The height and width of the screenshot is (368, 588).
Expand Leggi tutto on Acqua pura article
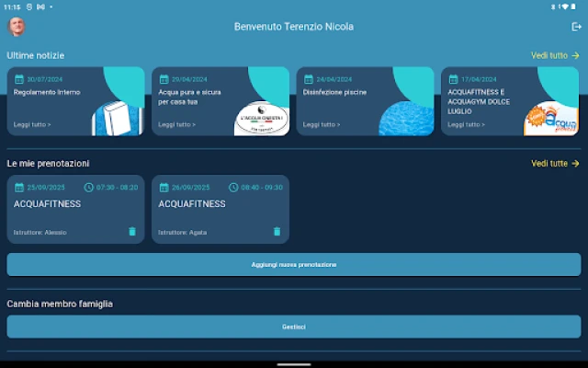(x=176, y=124)
